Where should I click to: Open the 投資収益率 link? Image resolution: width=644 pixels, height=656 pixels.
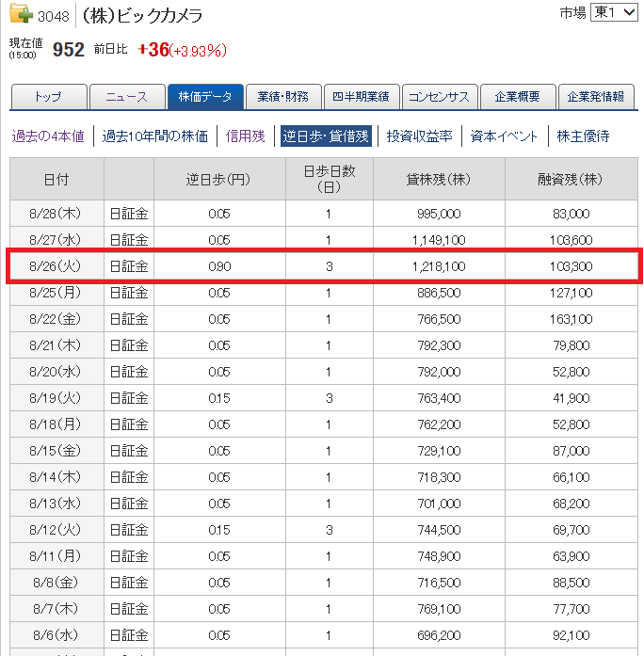tap(419, 136)
